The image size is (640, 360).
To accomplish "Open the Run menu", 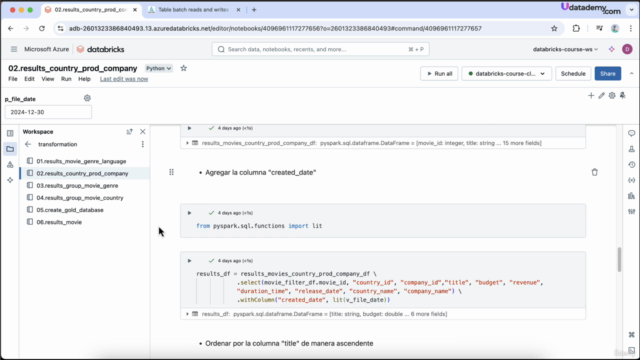I will click(x=66, y=79).
